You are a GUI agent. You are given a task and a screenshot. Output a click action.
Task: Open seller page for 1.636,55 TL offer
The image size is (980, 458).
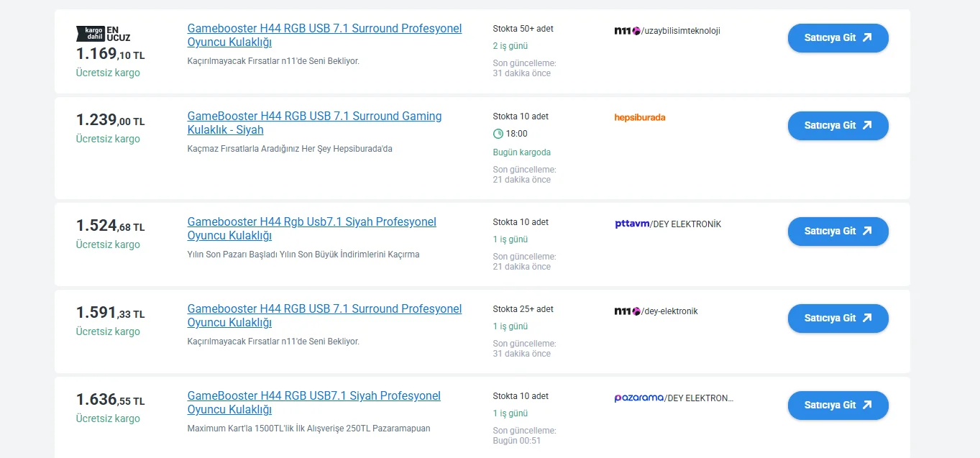click(x=838, y=406)
